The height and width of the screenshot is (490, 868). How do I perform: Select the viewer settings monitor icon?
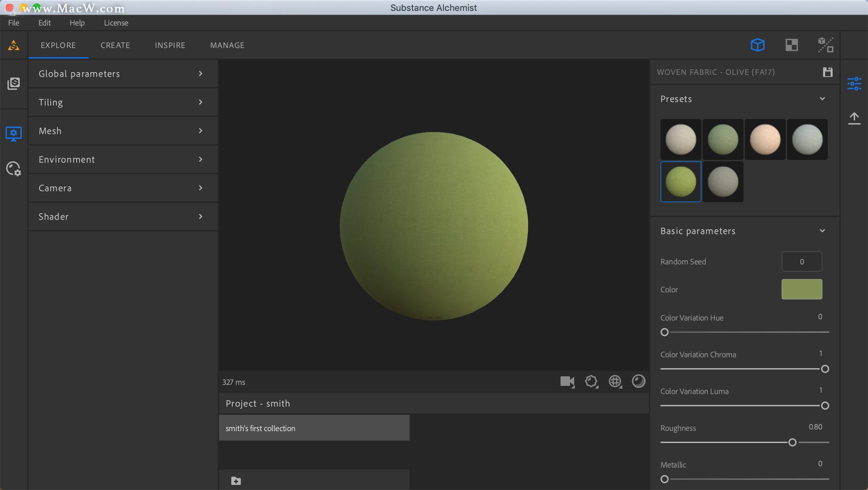click(14, 134)
